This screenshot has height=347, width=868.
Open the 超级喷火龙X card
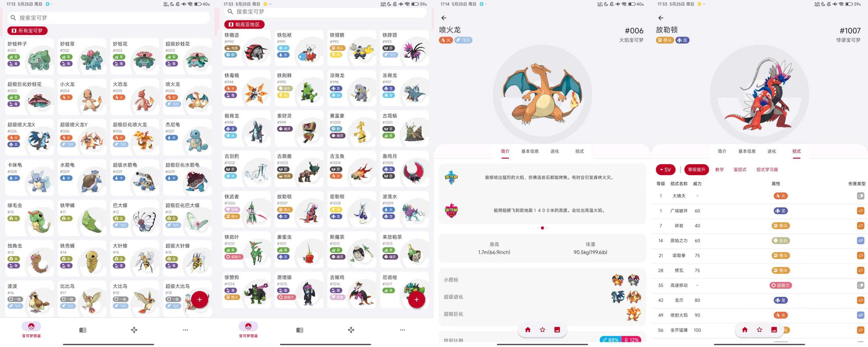pyautogui.click(x=29, y=137)
